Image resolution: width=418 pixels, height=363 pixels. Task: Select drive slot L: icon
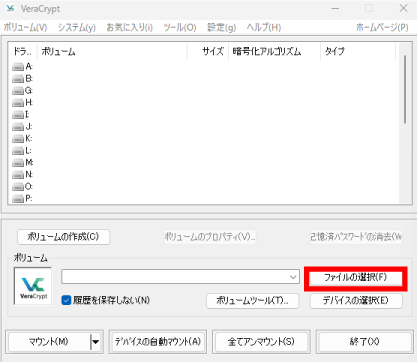[18, 151]
